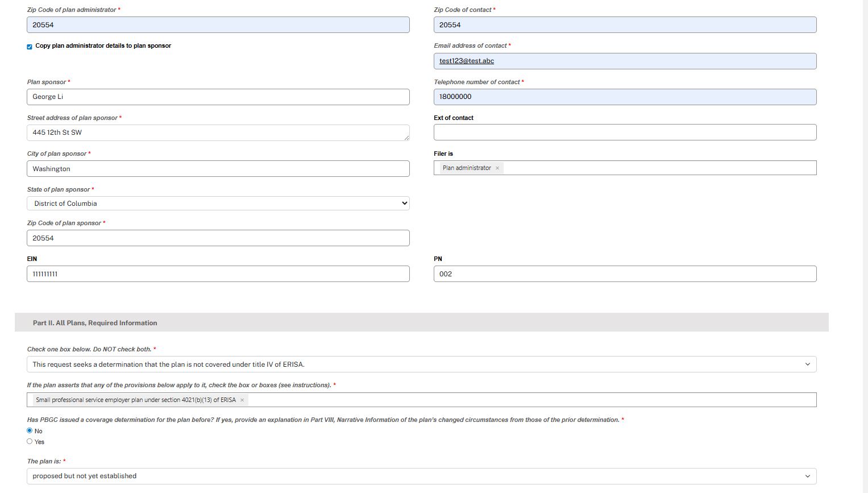Click the Zip Code of contact field
The height and width of the screenshot is (493, 868).
pyautogui.click(x=625, y=25)
